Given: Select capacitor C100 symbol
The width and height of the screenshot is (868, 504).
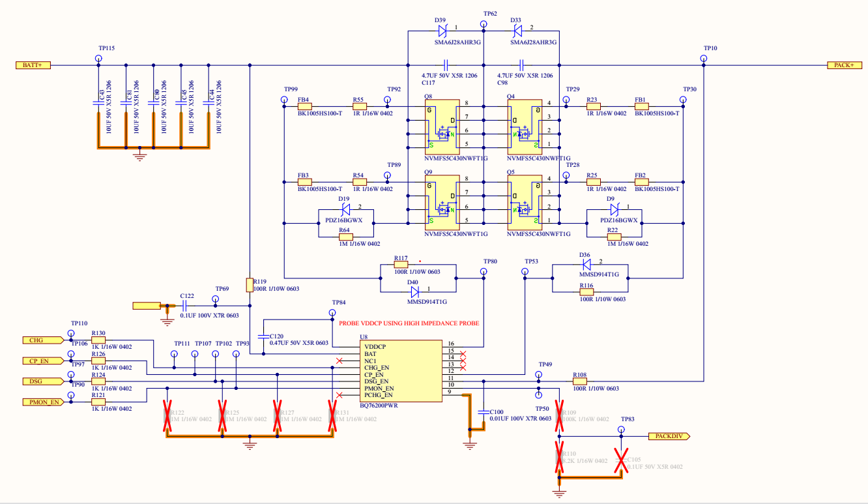Looking at the screenshot, I should point(484,412).
